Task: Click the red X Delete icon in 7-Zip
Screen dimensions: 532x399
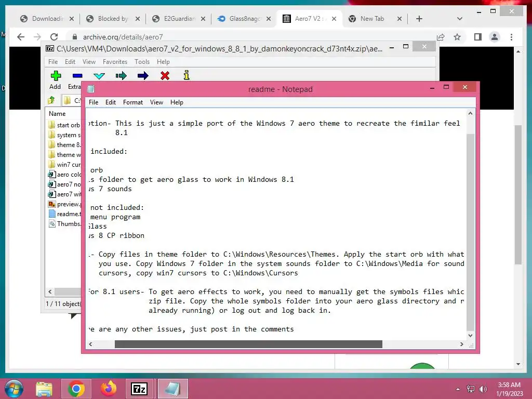Action: [x=165, y=76]
